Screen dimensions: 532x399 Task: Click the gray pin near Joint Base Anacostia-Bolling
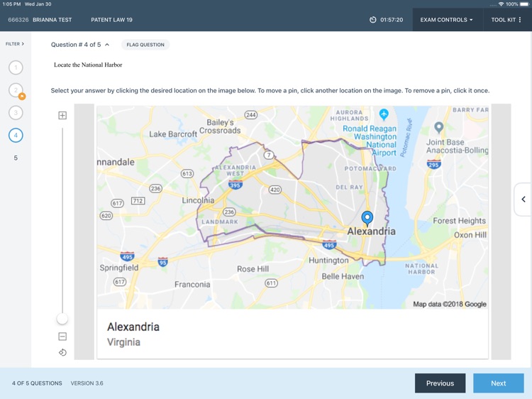pyautogui.click(x=438, y=127)
